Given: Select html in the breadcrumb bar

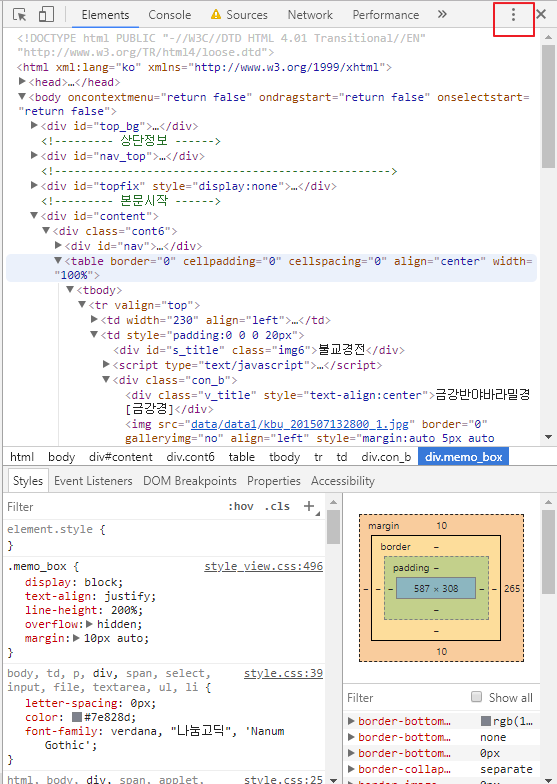Looking at the screenshot, I should (x=22, y=456).
